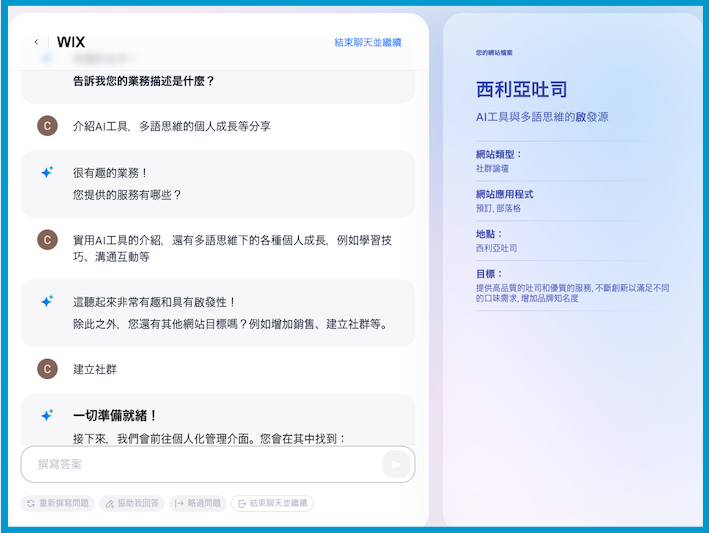Click bottom 結束聊天並繼續 button
This screenshot has width=709, height=533.
(271, 503)
